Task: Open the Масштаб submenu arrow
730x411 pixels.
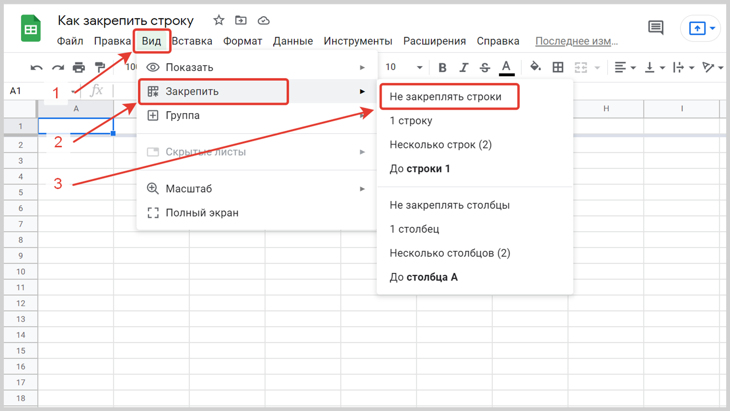Action: coord(362,189)
